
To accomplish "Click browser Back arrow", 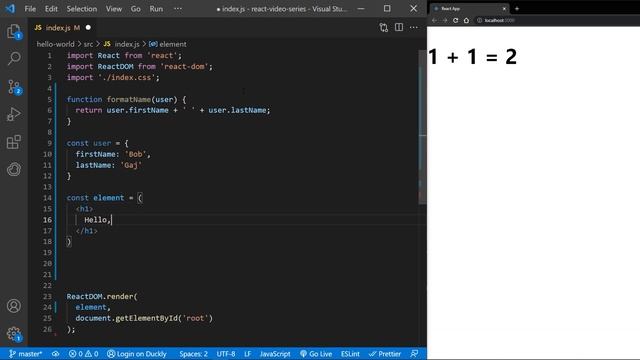I will tap(434, 20).
